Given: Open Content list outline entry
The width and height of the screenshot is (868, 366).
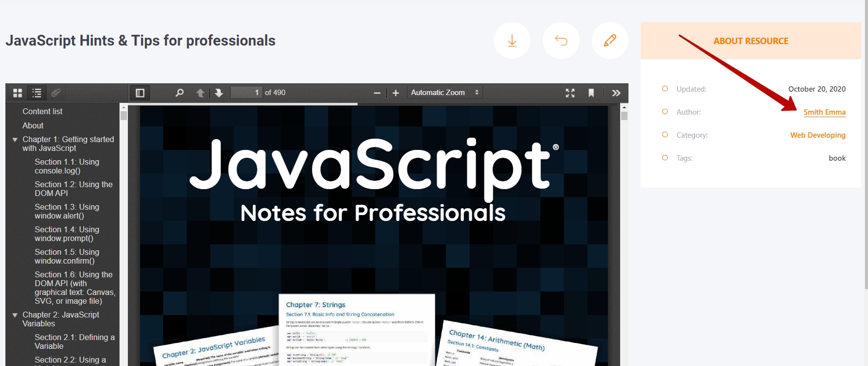Looking at the screenshot, I should [x=43, y=111].
